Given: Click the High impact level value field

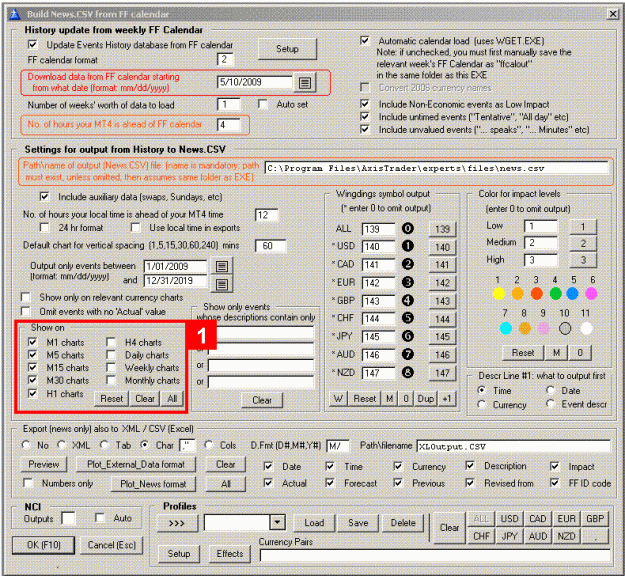Looking at the screenshot, I should 540,260.
